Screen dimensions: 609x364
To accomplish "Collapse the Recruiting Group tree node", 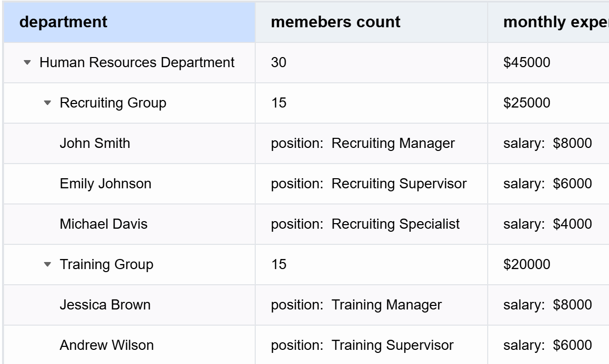I will click(48, 103).
